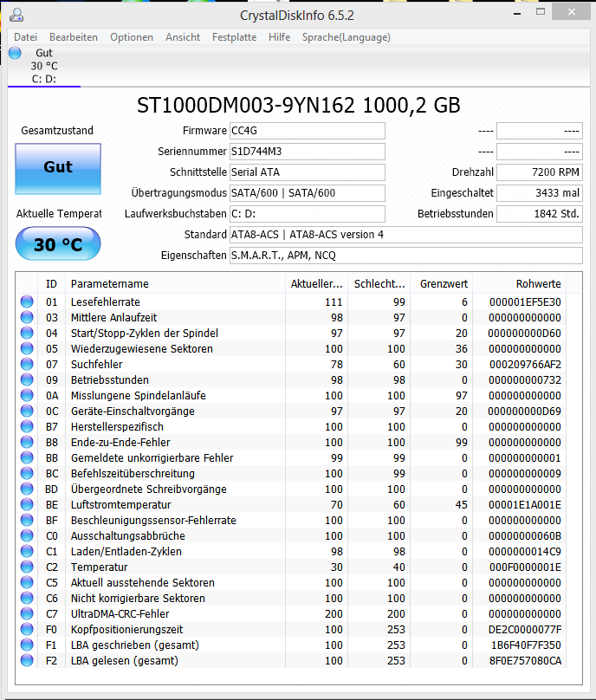Click the Eigenschaften field S.M.A.R.T., APM, NCQ
596x700 pixels.
(405, 256)
